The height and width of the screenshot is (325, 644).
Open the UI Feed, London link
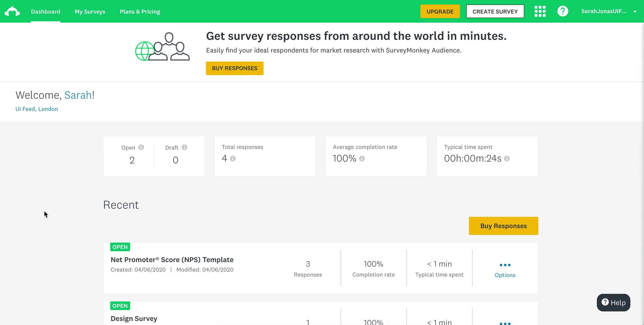[37, 109]
